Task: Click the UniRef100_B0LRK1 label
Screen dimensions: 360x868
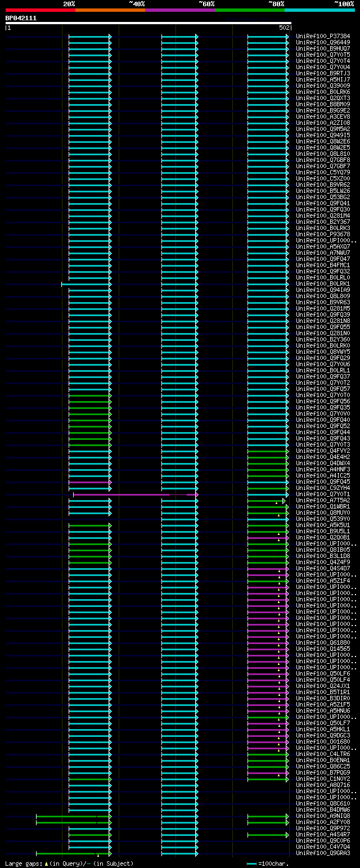Action: click(323, 284)
